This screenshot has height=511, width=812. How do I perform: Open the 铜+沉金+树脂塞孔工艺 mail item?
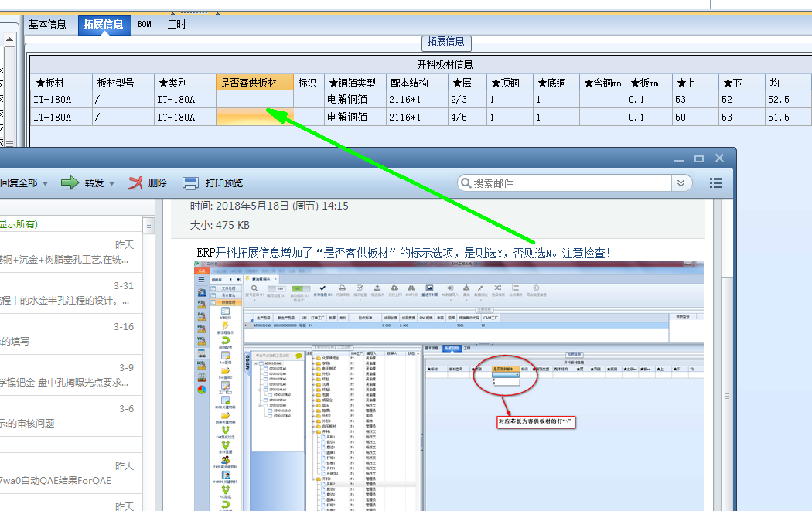[x=70, y=252]
